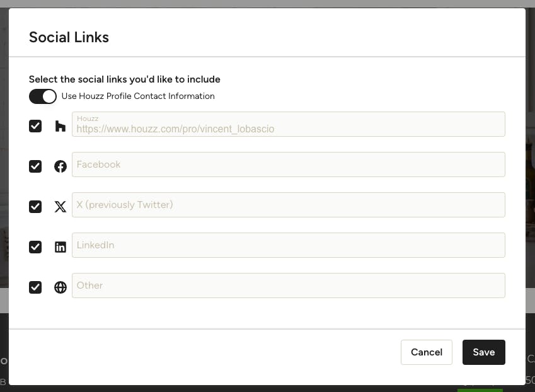The height and width of the screenshot is (392, 535).
Task: Toggle Use Houzz Profile Contact Information switch
Action: (43, 96)
